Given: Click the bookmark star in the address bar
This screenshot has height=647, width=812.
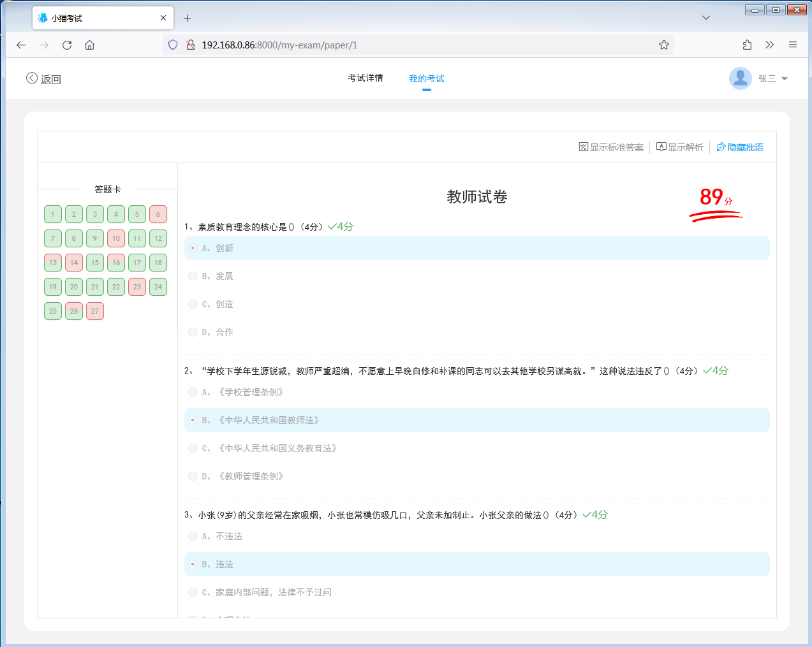Looking at the screenshot, I should tap(663, 45).
